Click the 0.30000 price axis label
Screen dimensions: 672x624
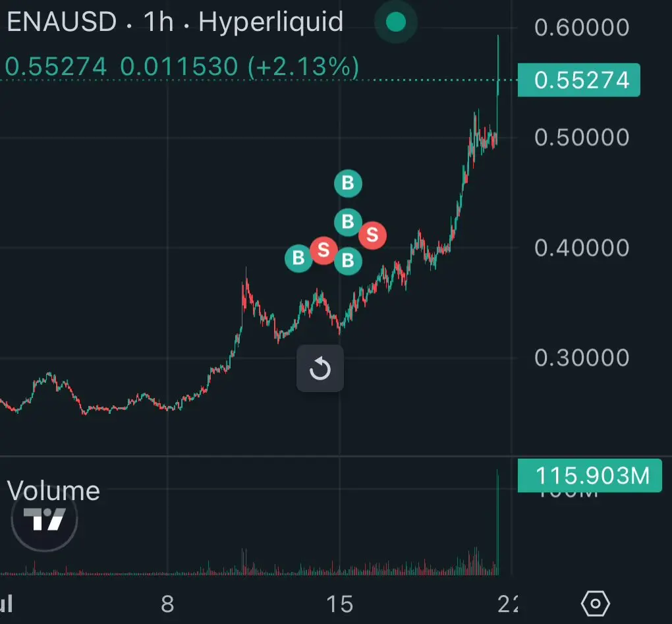(582, 357)
